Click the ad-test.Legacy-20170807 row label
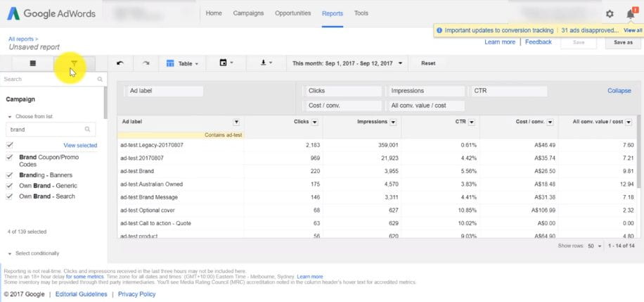Image resolution: width=644 pixels, height=302 pixels. click(152, 145)
